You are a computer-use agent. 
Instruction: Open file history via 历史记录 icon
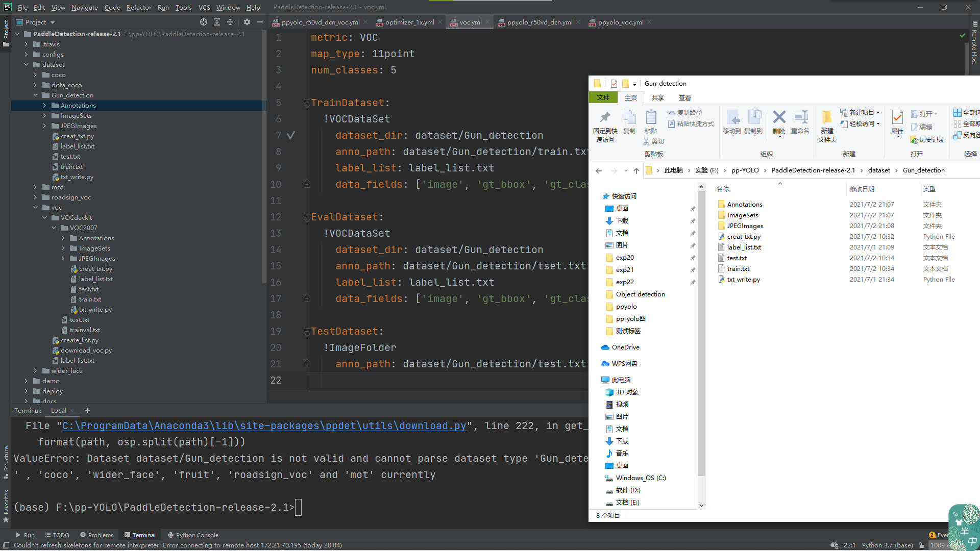(927, 139)
